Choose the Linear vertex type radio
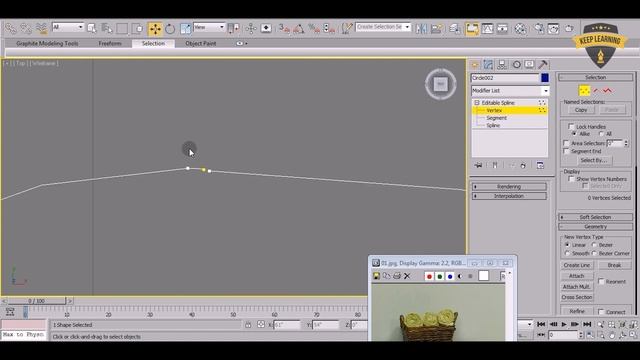Screen dimensions: 640x360 567,245
